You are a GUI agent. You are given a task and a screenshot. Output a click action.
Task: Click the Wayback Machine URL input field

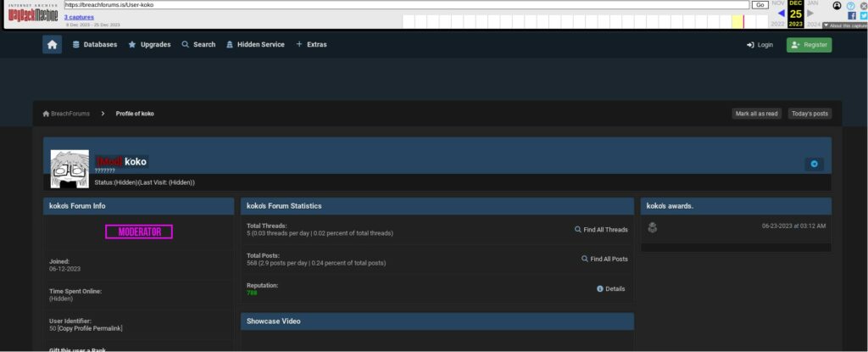click(405, 5)
